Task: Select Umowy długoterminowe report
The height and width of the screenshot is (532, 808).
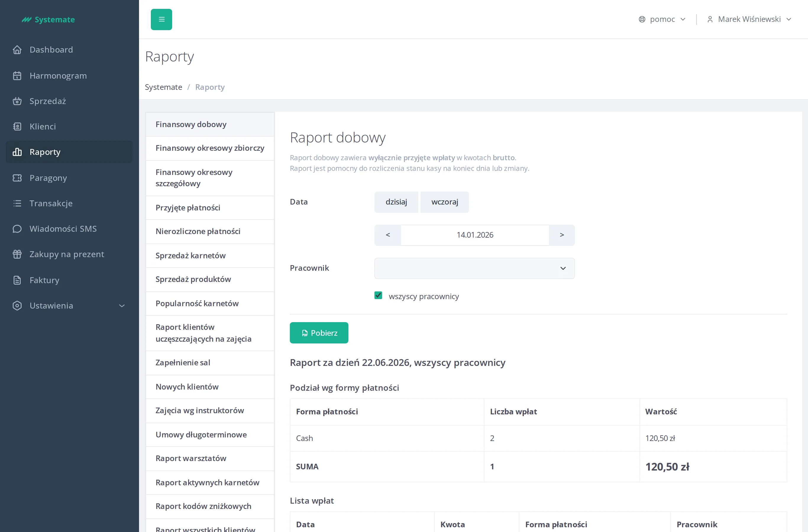Action: (x=210, y=435)
